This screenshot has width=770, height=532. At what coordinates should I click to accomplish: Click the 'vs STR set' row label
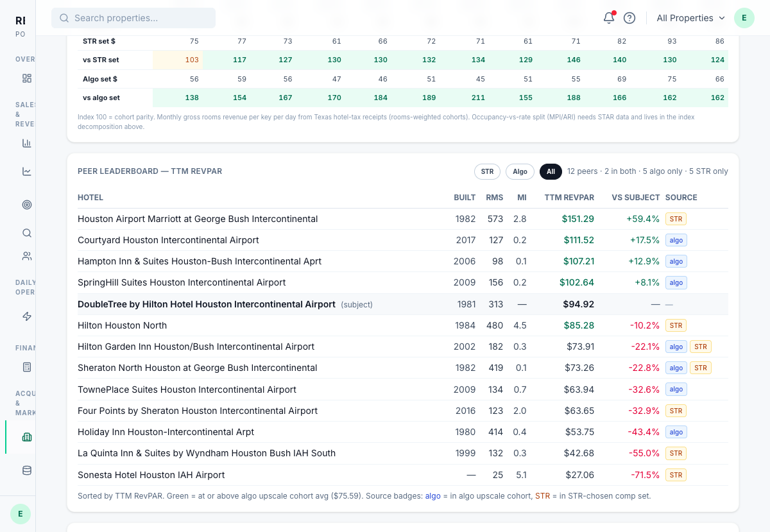click(101, 60)
